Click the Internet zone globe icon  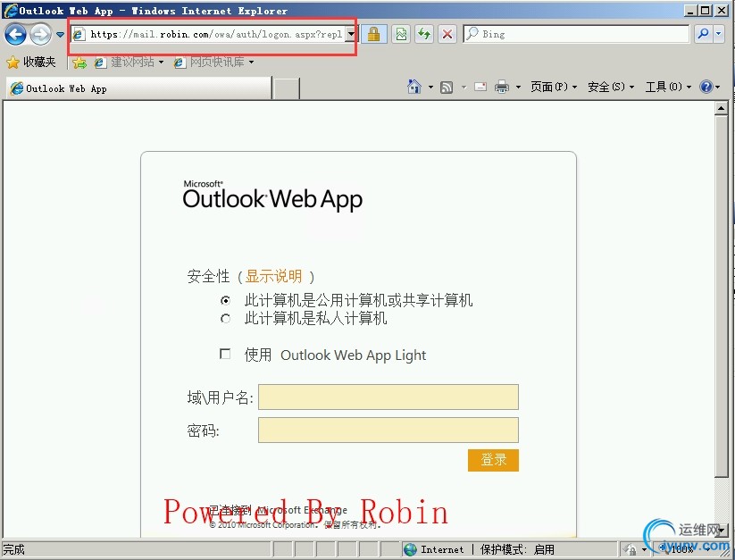(410, 549)
